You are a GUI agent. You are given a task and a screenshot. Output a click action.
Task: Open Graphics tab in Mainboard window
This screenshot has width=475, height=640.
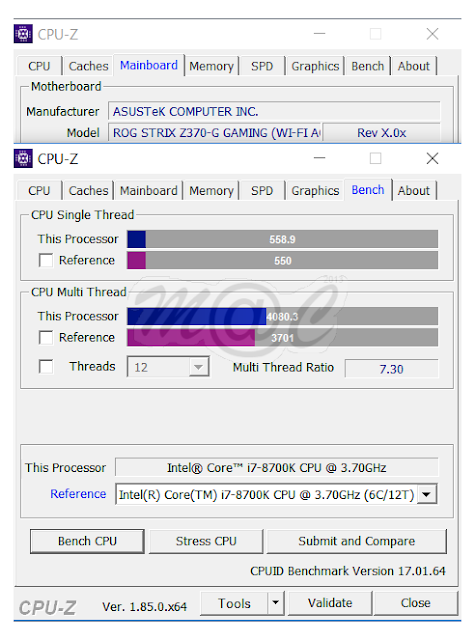[315, 66]
